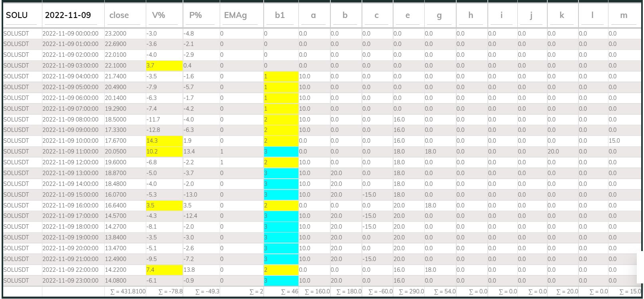Select the yellow V% cell showing 14.3
This screenshot has height=299, width=644.
pos(164,141)
